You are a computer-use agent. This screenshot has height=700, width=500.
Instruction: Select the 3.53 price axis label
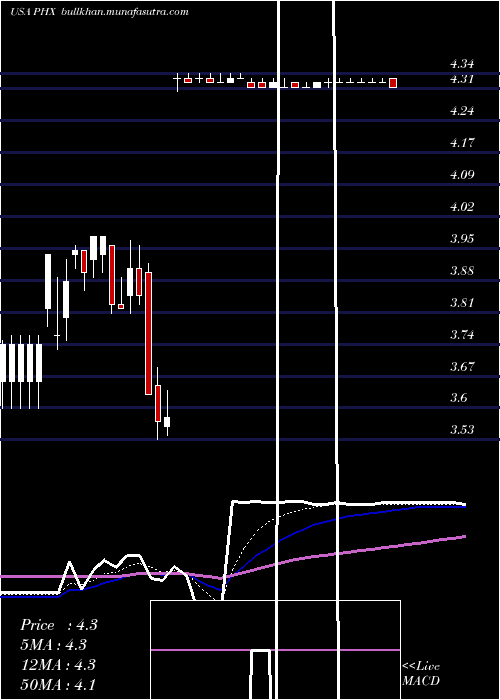pyautogui.click(x=462, y=430)
